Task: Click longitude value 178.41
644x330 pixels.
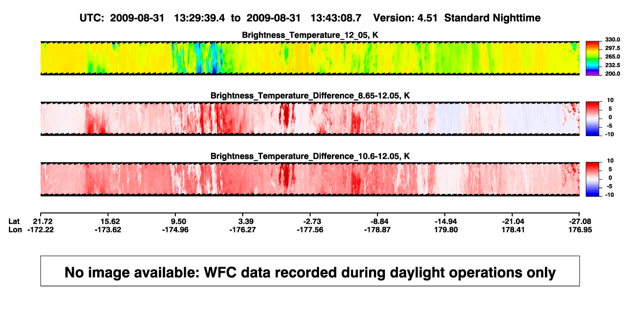Action: coord(514,230)
